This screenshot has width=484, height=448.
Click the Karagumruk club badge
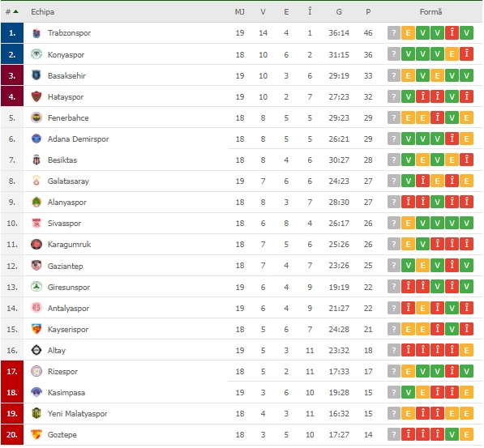point(36,245)
